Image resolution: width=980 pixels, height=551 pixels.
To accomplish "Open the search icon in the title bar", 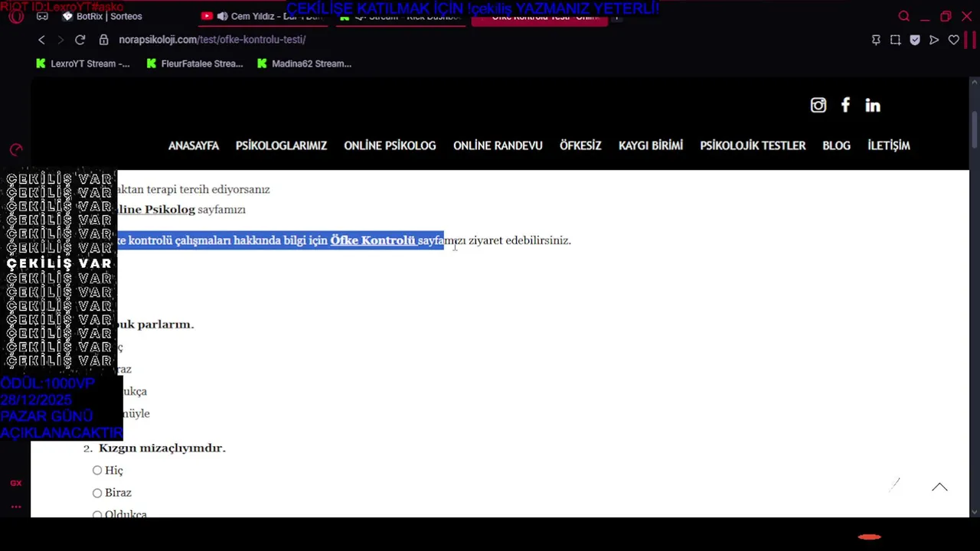I will [903, 16].
